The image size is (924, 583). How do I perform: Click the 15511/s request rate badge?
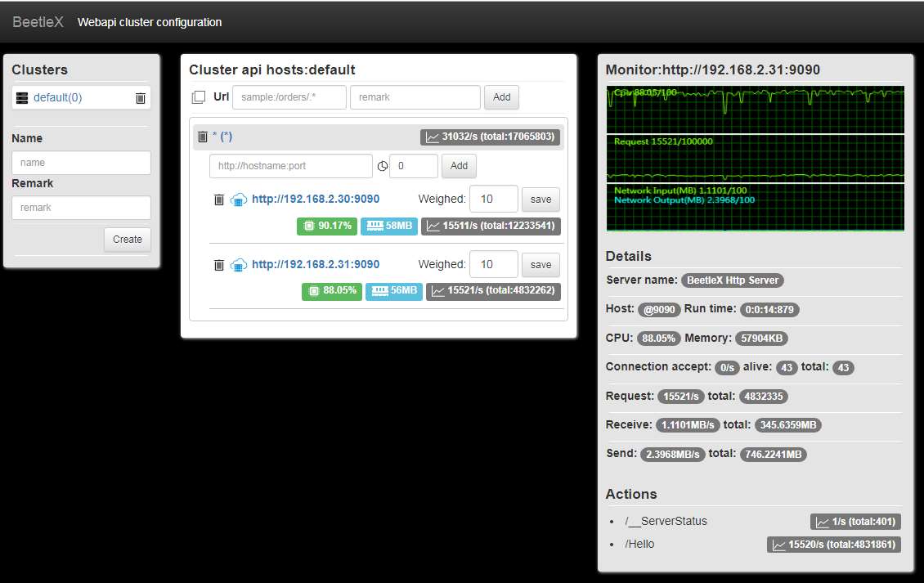click(x=491, y=226)
